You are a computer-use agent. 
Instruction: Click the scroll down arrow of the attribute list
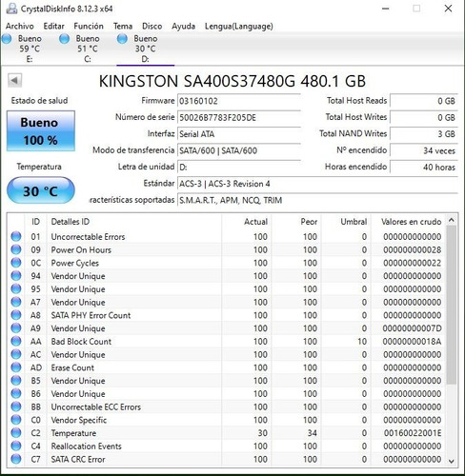[452, 461]
